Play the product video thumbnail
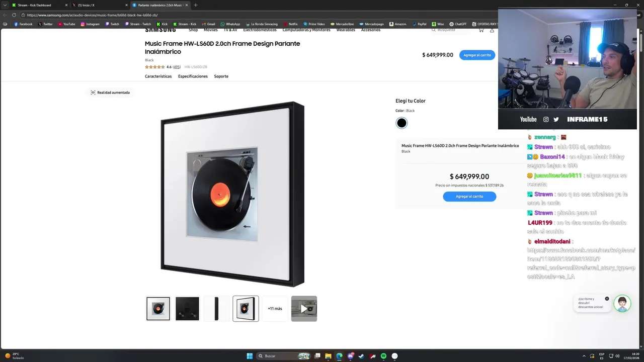The height and width of the screenshot is (362, 644). click(304, 309)
